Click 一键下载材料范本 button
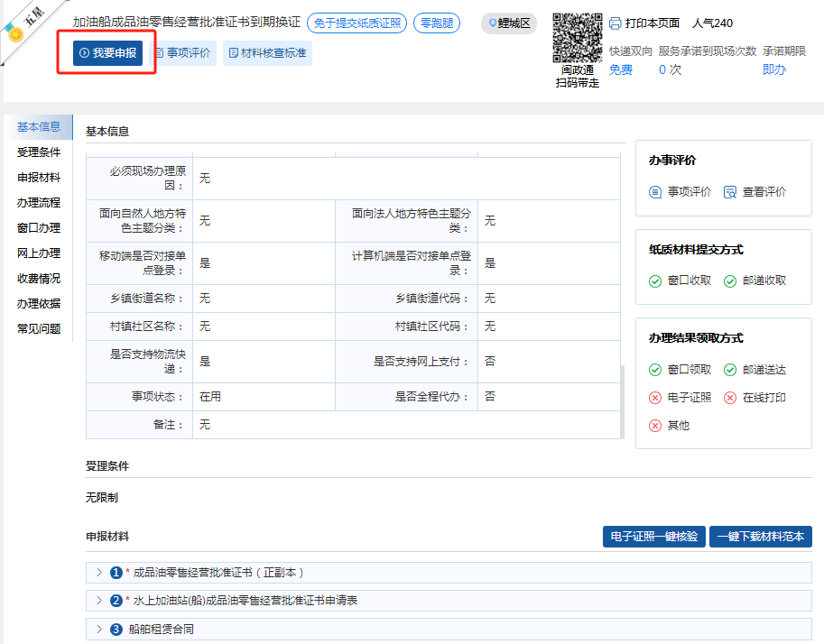The height and width of the screenshot is (644, 824). pos(760,537)
